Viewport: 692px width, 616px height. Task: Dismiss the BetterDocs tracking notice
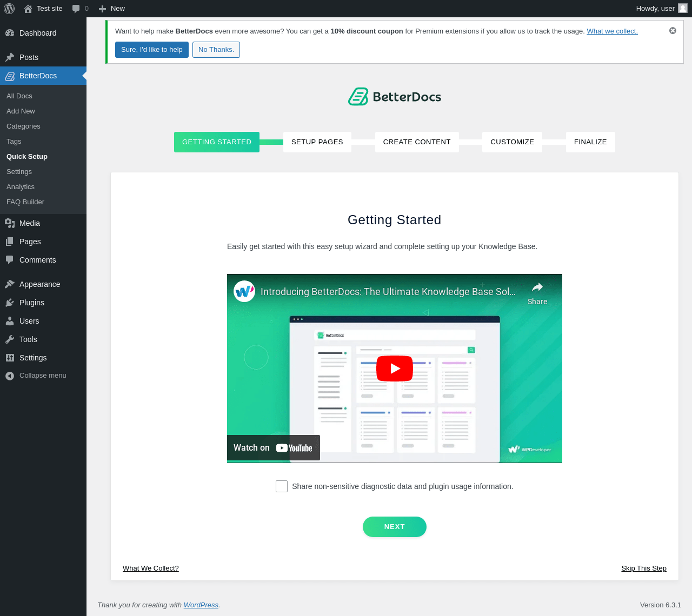(x=673, y=31)
